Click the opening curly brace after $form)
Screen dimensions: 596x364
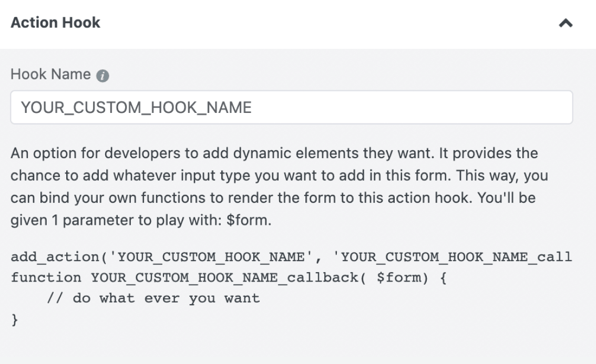pos(443,278)
